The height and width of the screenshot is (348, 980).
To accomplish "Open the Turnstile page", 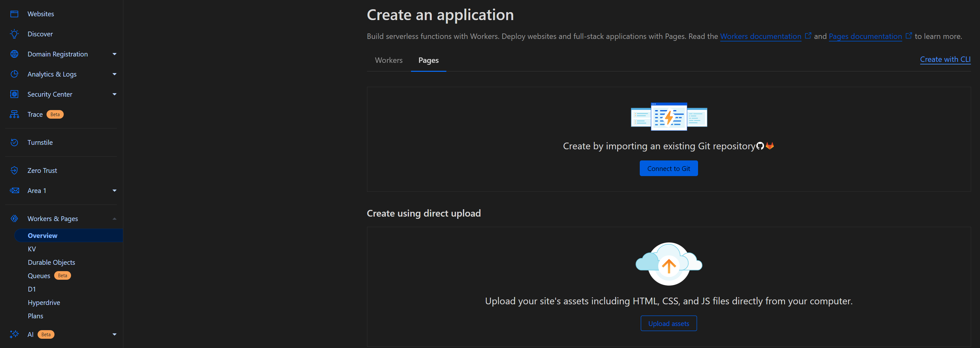I will tap(40, 142).
